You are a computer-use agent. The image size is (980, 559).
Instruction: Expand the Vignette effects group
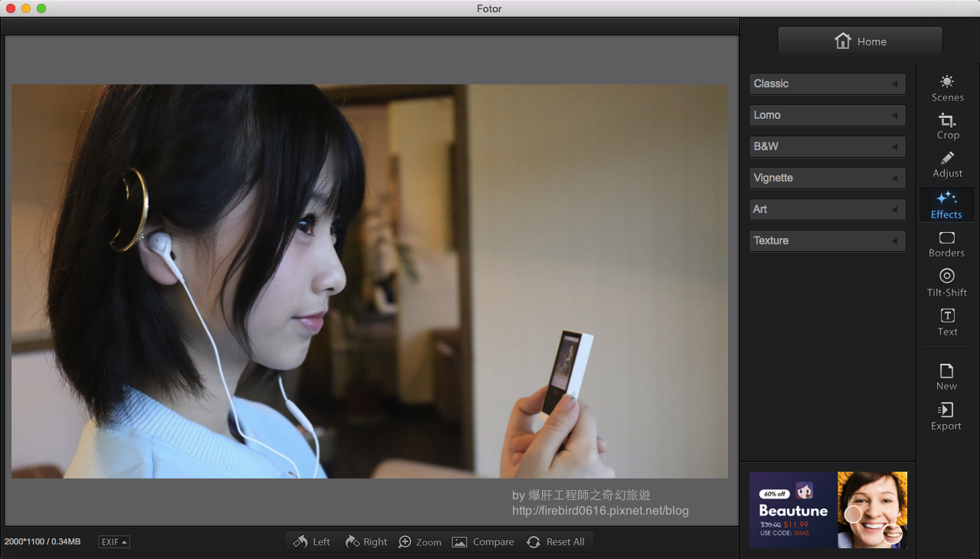tap(827, 178)
